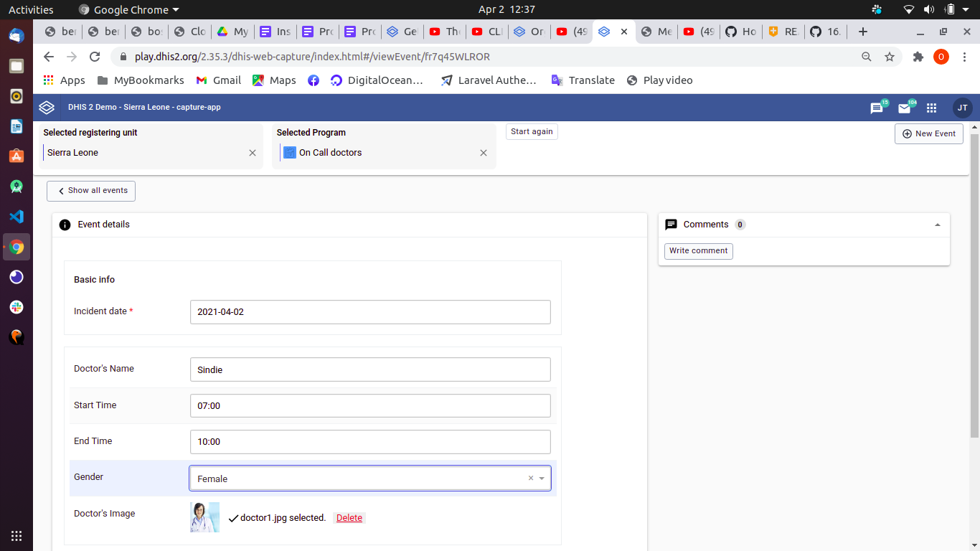Open a new Chrome tab

(x=863, y=32)
